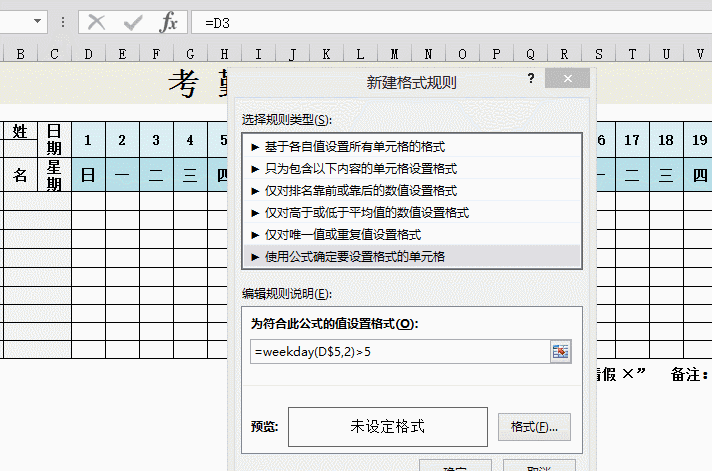Image resolution: width=712 pixels, height=471 pixels.
Task: Open help with the question mark icon
Action: tap(531, 79)
